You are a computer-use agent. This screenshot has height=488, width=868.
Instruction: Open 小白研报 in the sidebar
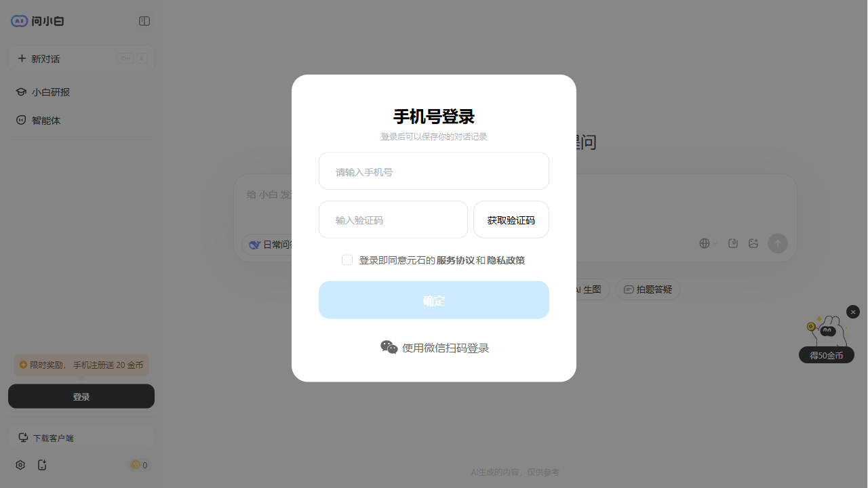[x=50, y=92]
